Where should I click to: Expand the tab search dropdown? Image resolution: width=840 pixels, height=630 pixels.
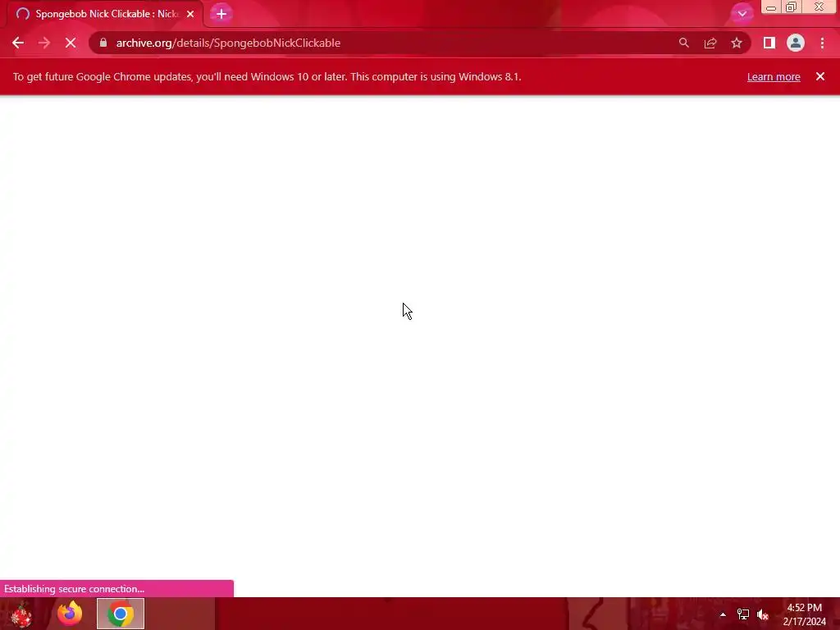(742, 13)
